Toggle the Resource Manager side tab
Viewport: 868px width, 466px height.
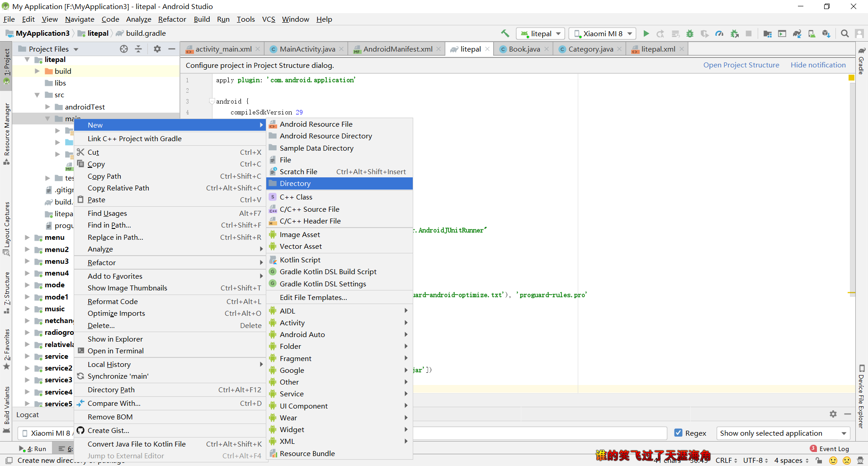pyautogui.click(x=6, y=134)
